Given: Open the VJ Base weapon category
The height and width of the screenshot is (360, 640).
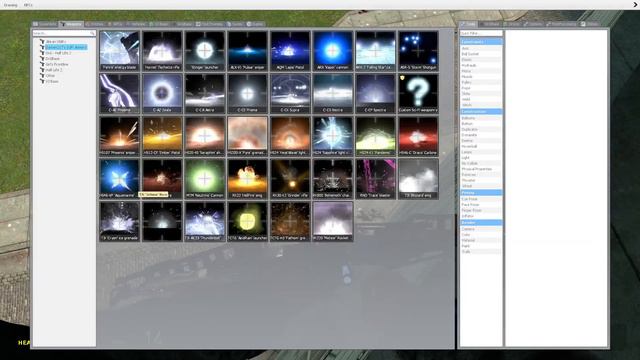Looking at the screenshot, I should click(x=52, y=81).
